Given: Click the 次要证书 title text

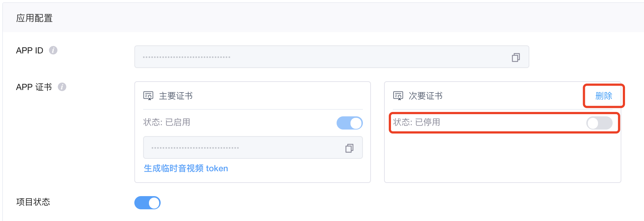Looking at the screenshot, I should coord(426,96).
